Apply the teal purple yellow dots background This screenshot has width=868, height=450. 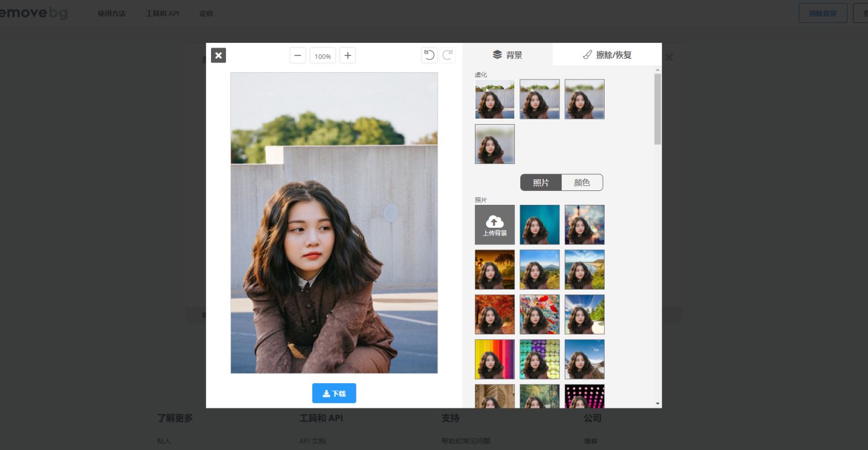(x=539, y=359)
